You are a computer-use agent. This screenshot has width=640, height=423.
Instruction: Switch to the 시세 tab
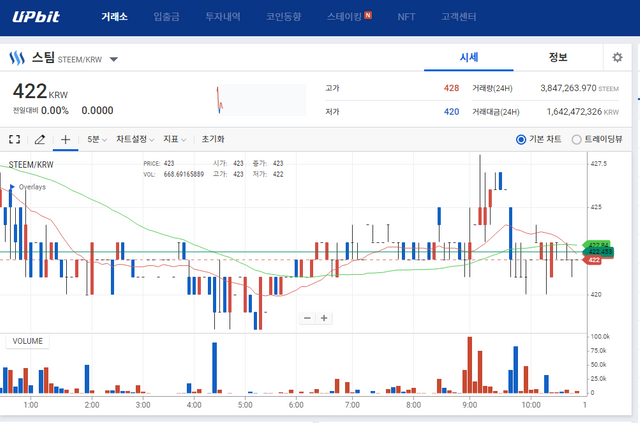469,58
